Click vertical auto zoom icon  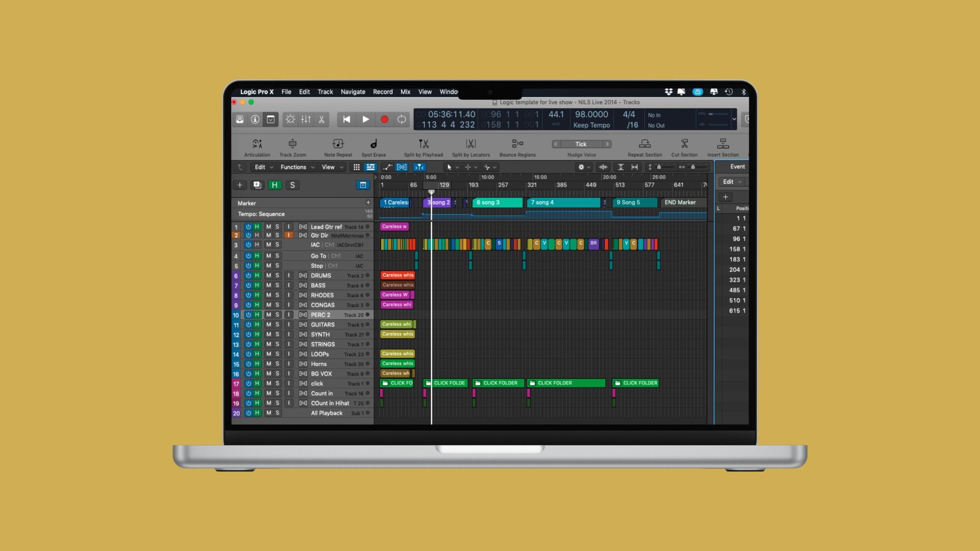click(620, 168)
